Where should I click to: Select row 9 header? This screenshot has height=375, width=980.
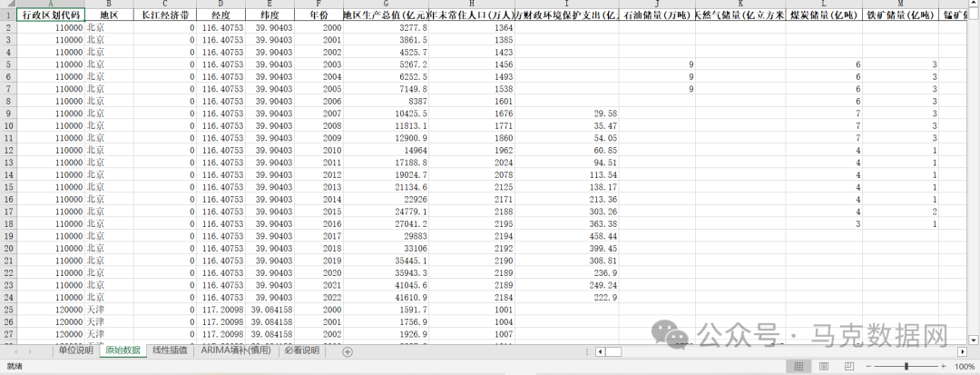pyautogui.click(x=7, y=113)
